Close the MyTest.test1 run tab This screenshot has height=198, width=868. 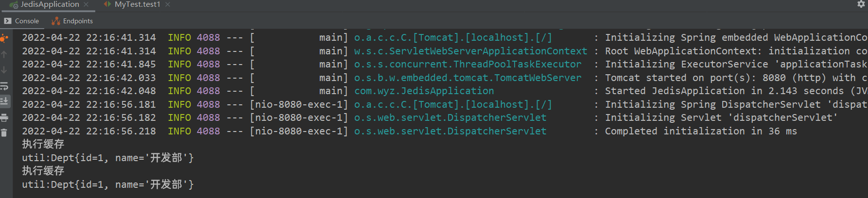(168, 4)
